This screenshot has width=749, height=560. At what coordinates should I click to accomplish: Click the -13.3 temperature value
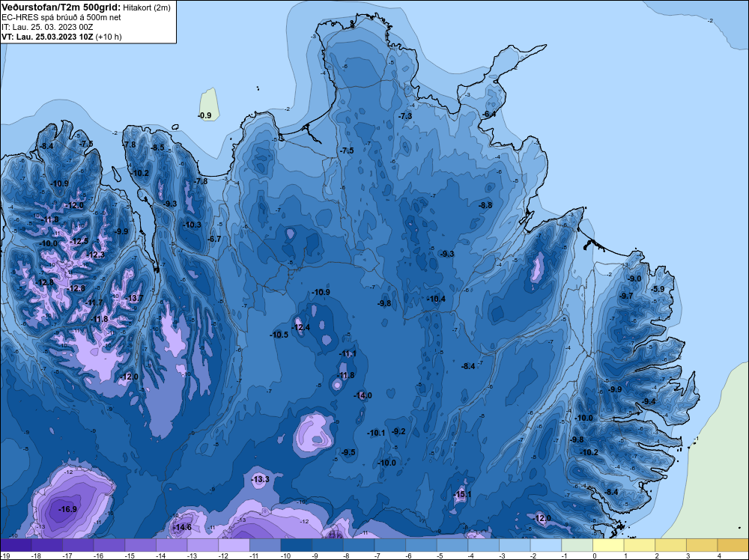261,479
